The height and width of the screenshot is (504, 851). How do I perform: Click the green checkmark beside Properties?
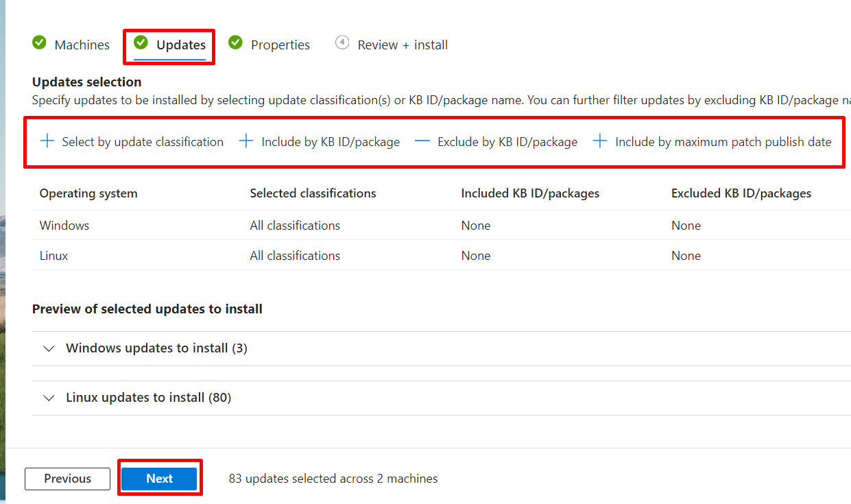point(235,43)
